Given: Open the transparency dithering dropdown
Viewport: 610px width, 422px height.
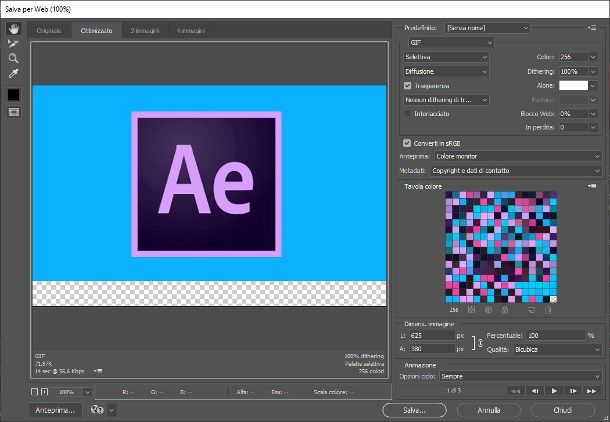Looking at the screenshot, I should coord(446,100).
